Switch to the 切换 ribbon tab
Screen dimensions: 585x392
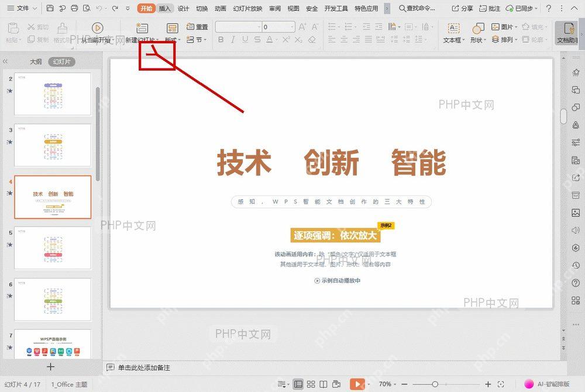tap(202, 8)
